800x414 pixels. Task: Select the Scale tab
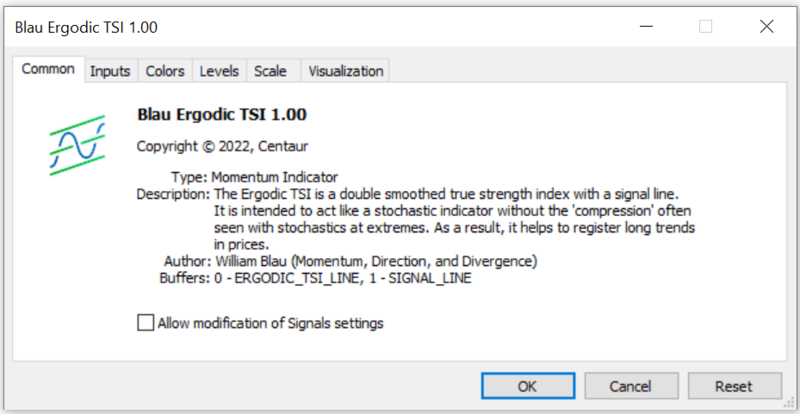[x=270, y=71]
